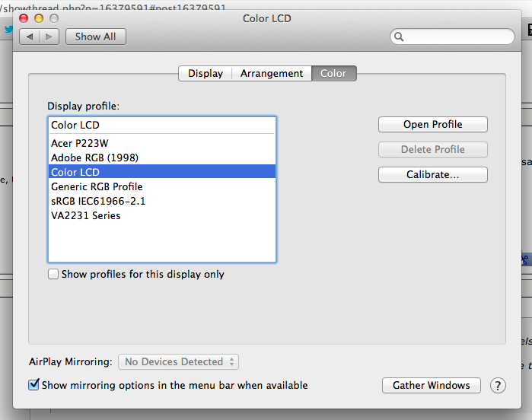The height and width of the screenshot is (420, 532).
Task: Start display calibration with Calibrate button
Action: 432,174
